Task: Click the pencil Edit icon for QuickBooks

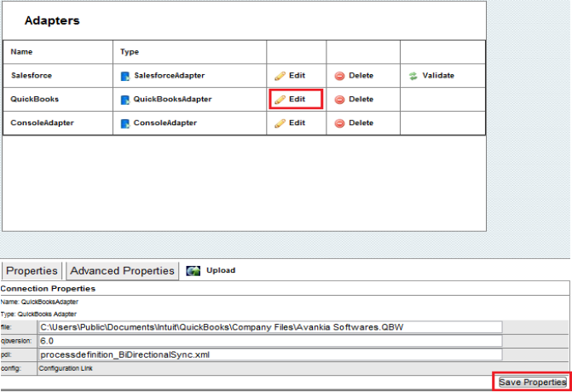Action: click(280, 100)
